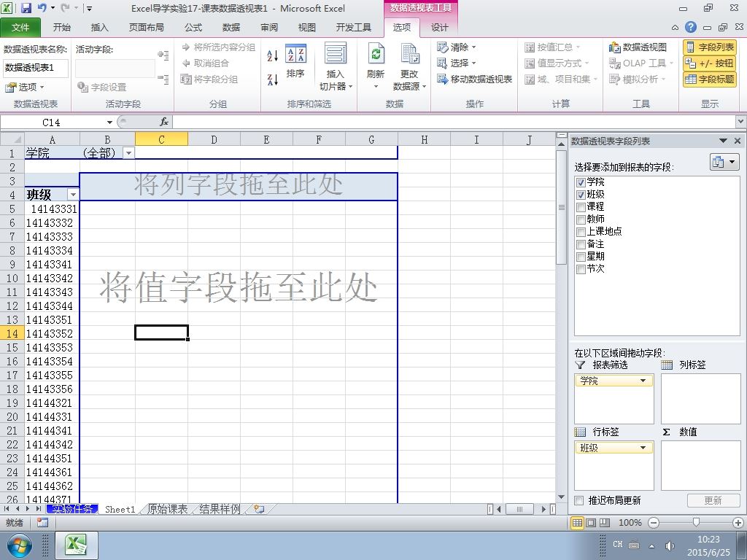Screen dimensions: 747x560
Task: Click the pivot table name input field
Action: point(35,68)
